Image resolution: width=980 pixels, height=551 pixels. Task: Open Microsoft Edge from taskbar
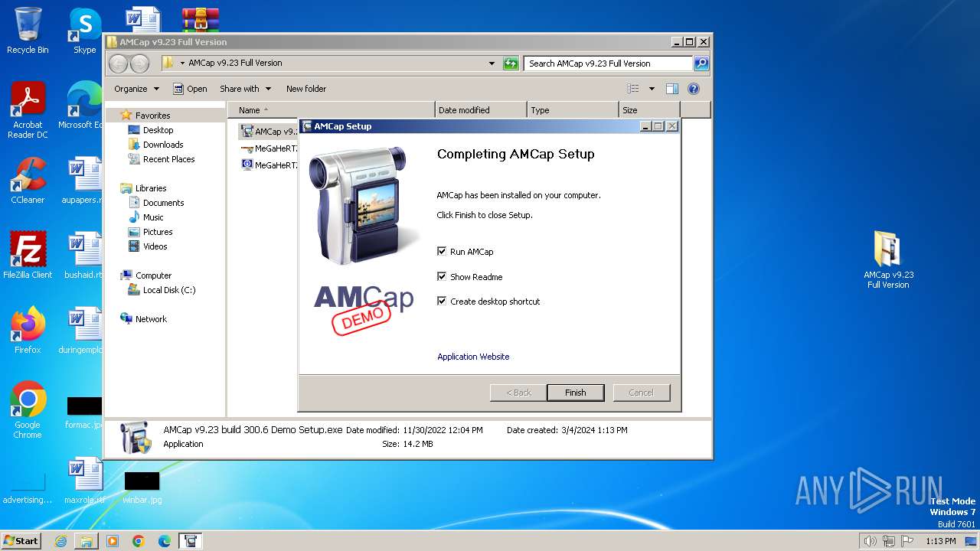click(165, 541)
